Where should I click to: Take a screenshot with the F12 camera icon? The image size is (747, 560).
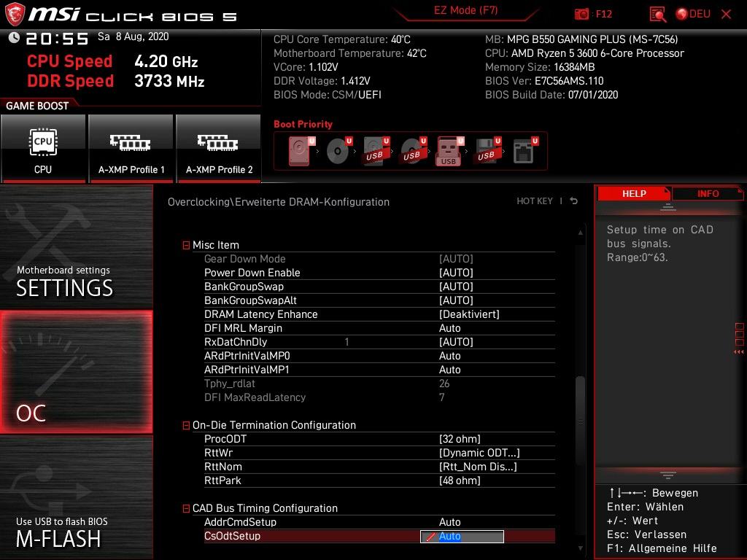pyautogui.click(x=581, y=15)
